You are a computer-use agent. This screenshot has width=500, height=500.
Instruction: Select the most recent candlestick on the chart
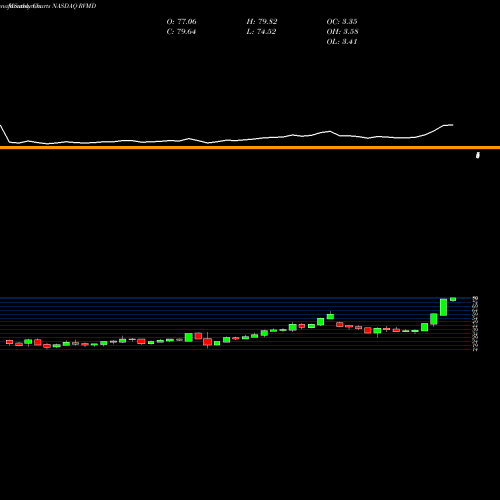click(453, 299)
